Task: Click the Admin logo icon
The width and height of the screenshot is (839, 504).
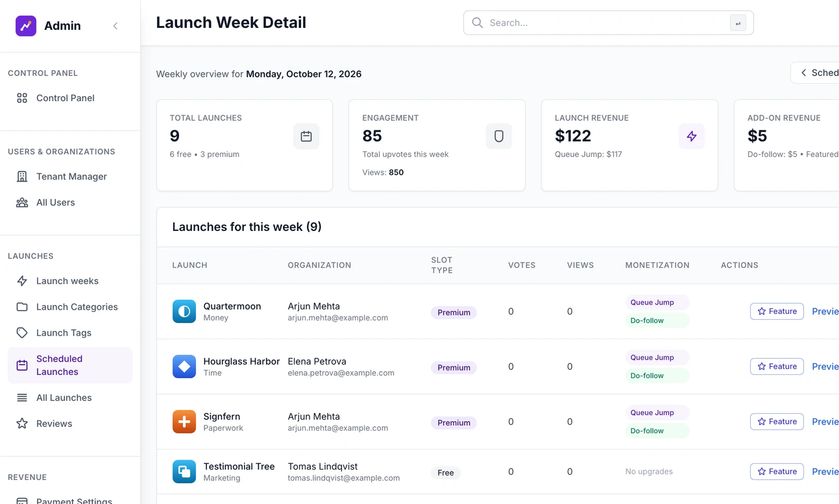Action: [x=26, y=26]
